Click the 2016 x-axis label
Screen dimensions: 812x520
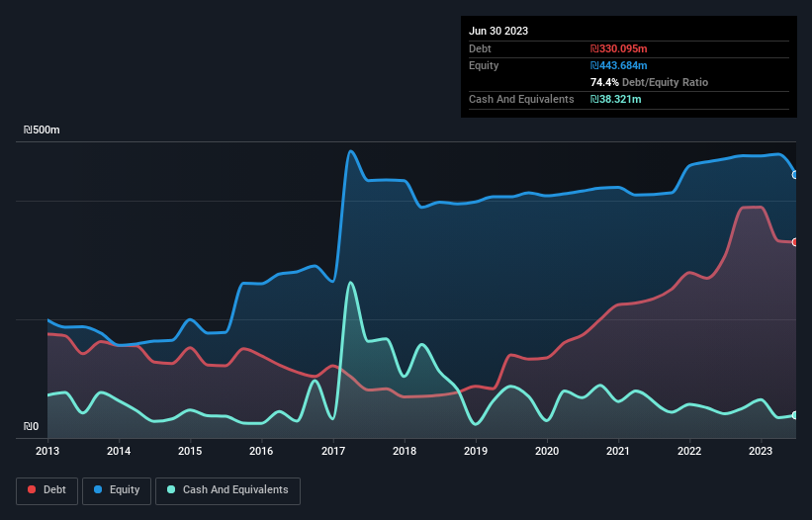pyautogui.click(x=261, y=451)
